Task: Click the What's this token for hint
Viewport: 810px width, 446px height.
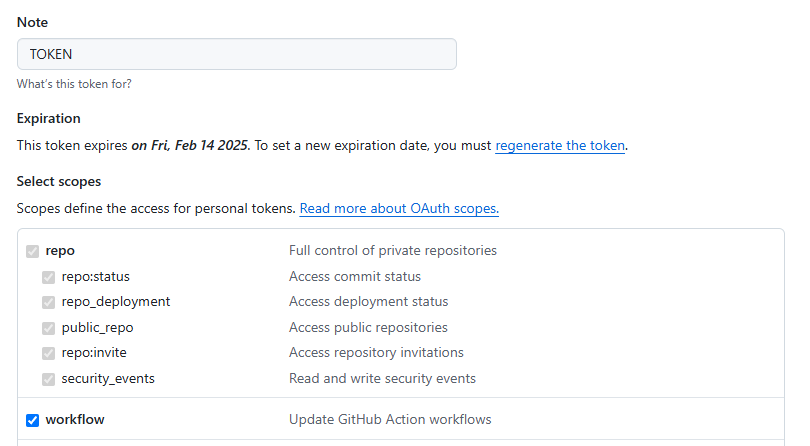Action: (x=74, y=84)
